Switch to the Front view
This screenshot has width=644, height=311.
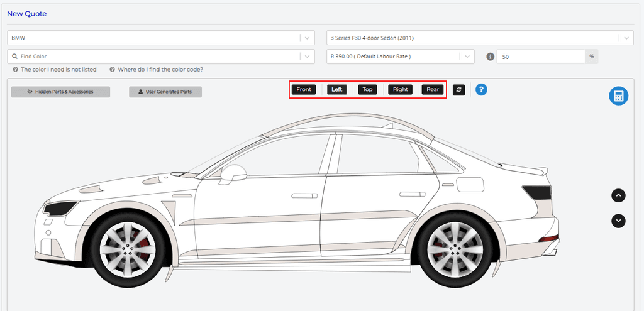304,89
